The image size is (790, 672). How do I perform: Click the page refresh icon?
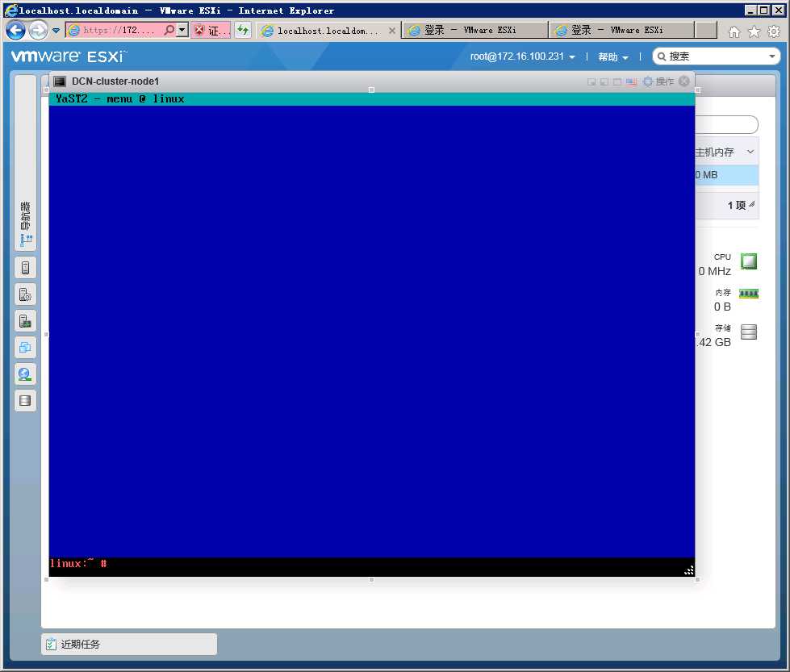click(x=243, y=30)
